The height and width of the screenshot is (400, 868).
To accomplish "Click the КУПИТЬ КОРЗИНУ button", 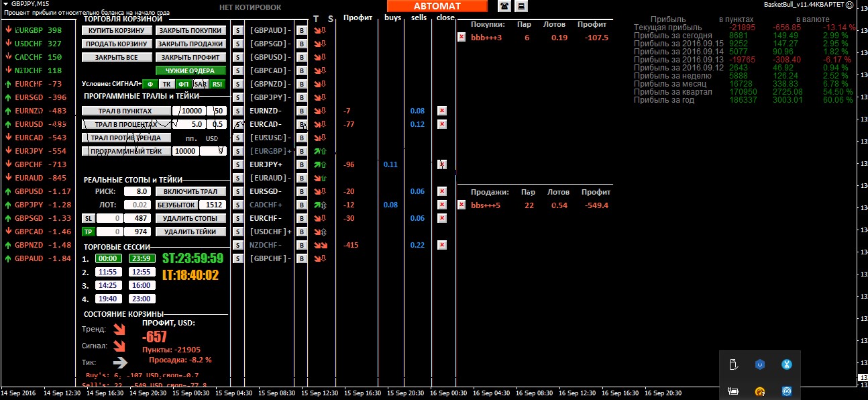I will click(x=117, y=30).
